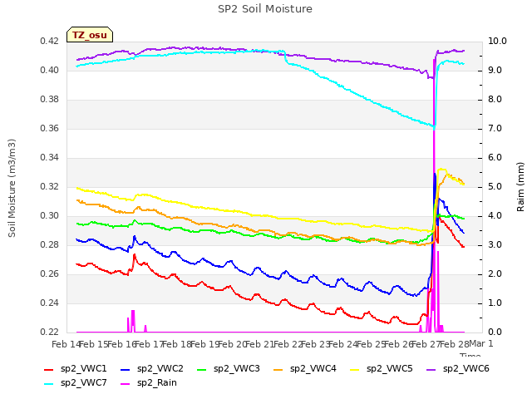532x399 pixels.
Task: Click the 5.0 right axis value
Action: (495, 187)
